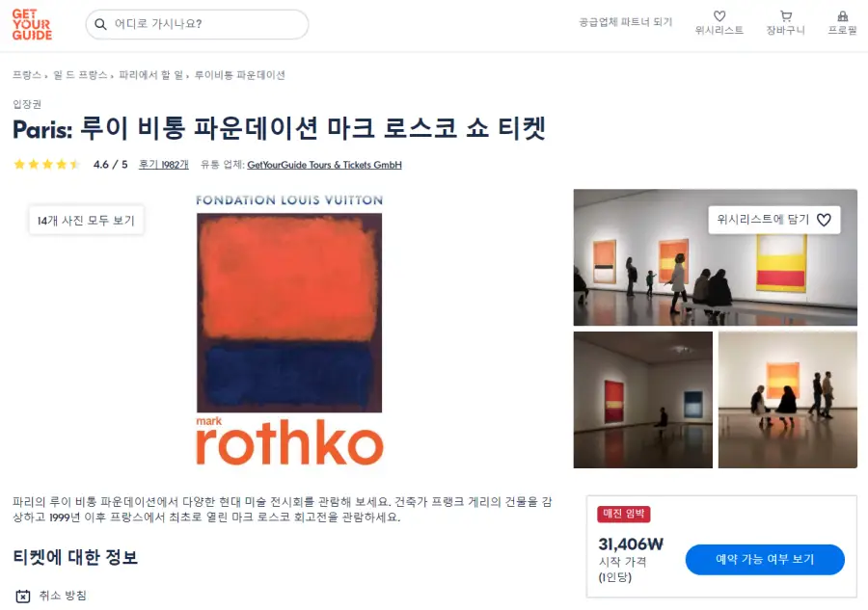Open 파리에서 할 일 breadcrumb

point(151,74)
